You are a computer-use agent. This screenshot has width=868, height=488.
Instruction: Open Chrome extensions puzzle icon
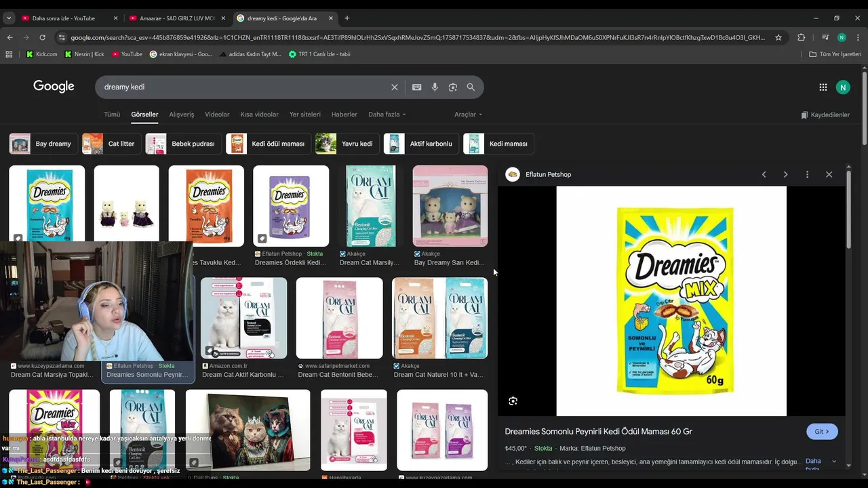[802, 38]
